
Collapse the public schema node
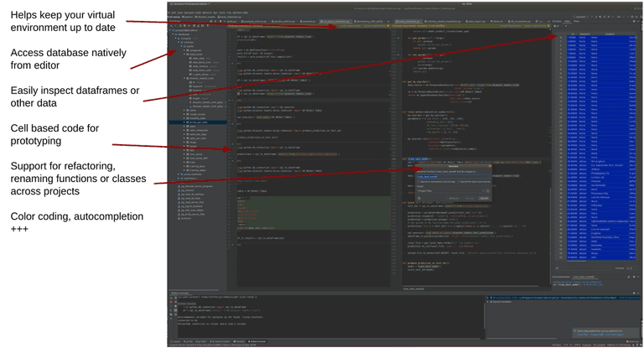pos(181,46)
